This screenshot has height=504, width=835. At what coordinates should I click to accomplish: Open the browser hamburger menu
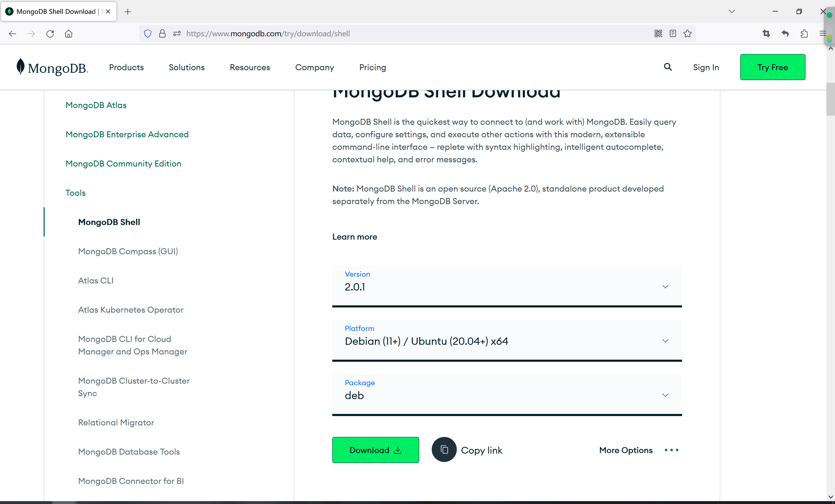click(x=822, y=34)
